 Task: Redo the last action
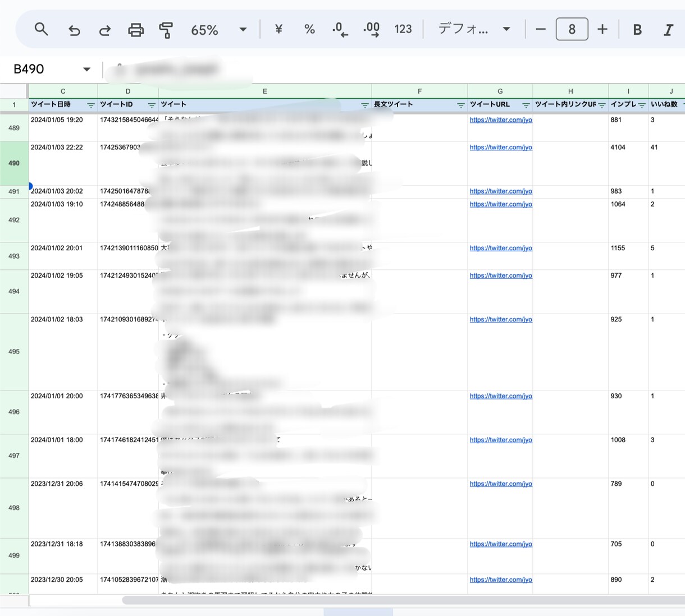pos(105,30)
